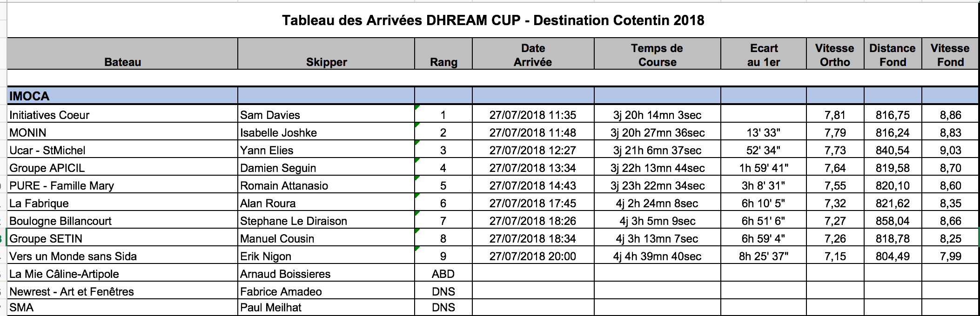The image size is (980, 316).
Task: Click the 'Temps de Course' header
Action: (x=657, y=55)
